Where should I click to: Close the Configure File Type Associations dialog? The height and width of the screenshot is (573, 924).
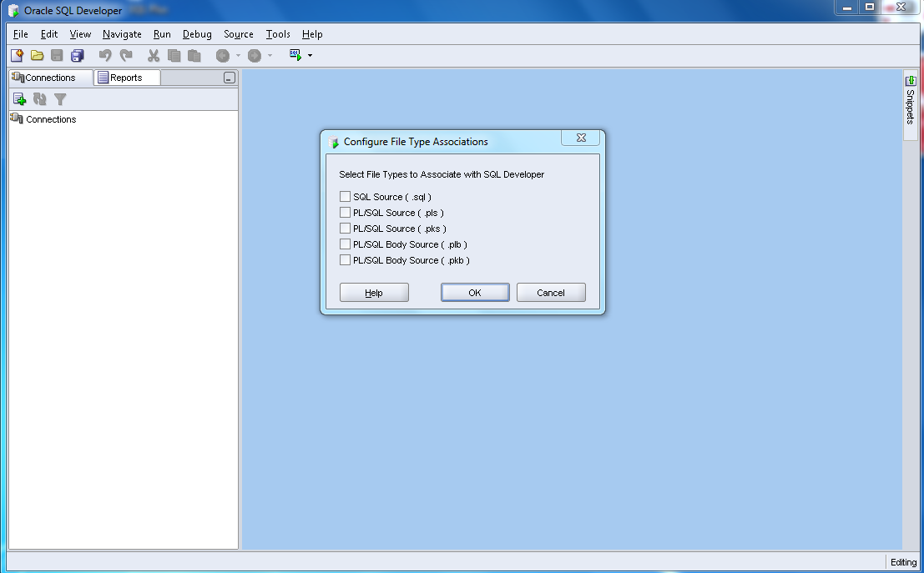pyautogui.click(x=580, y=138)
